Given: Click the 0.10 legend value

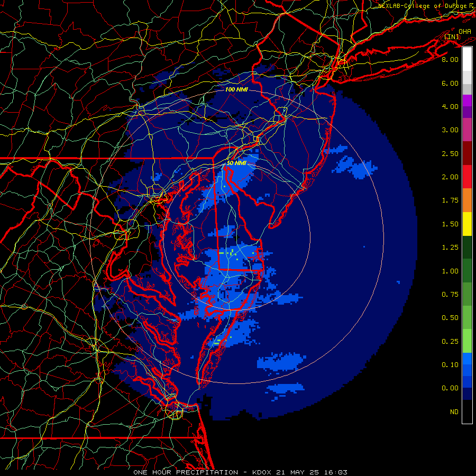Looking at the screenshot, I should (450, 365).
